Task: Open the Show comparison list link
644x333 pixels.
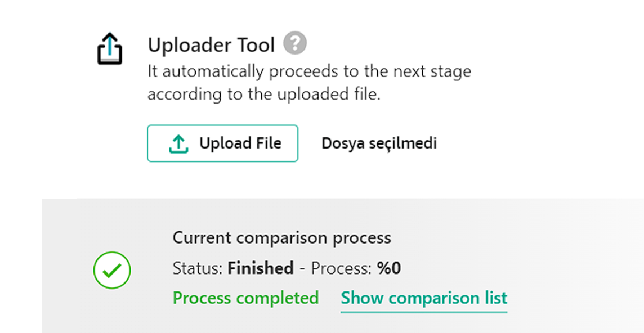Action: pos(424,298)
